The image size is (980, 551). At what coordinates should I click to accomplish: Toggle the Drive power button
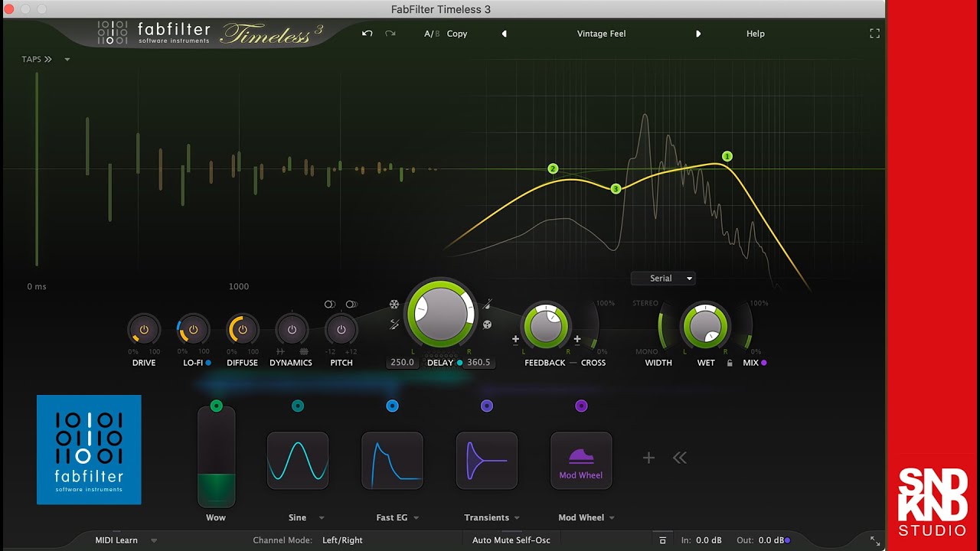click(x=144, y=330)
